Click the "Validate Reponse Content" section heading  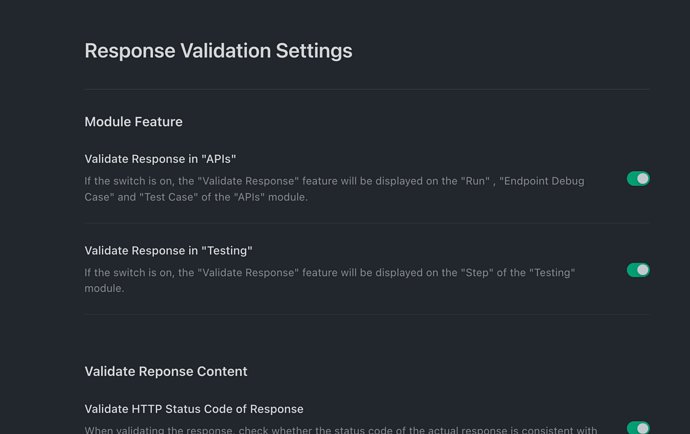pos(166,371)
